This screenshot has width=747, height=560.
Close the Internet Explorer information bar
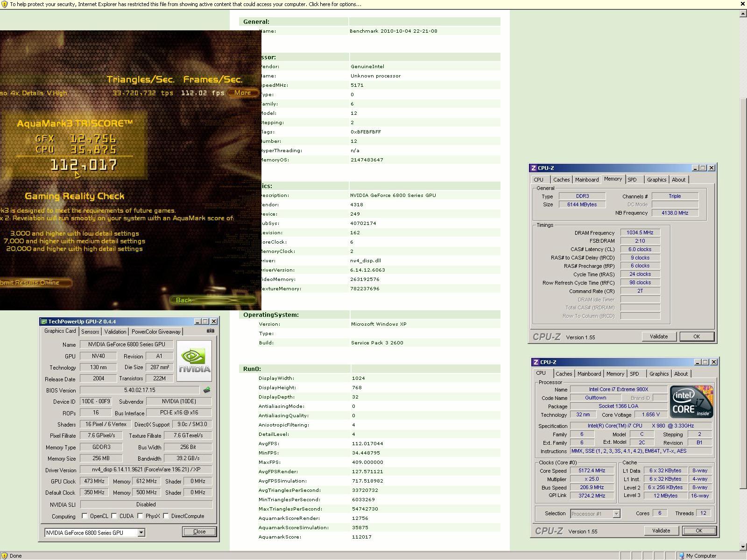[742, 4]
